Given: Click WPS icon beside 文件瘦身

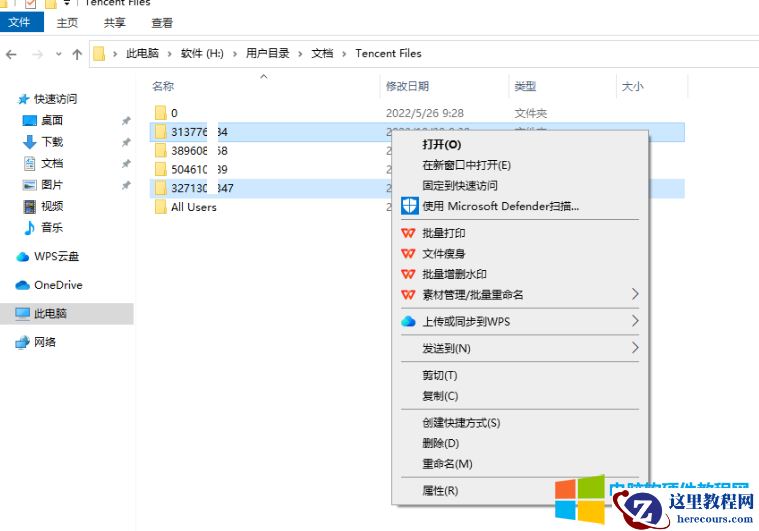Looking at the screenshot, I should tap(408, 253).
